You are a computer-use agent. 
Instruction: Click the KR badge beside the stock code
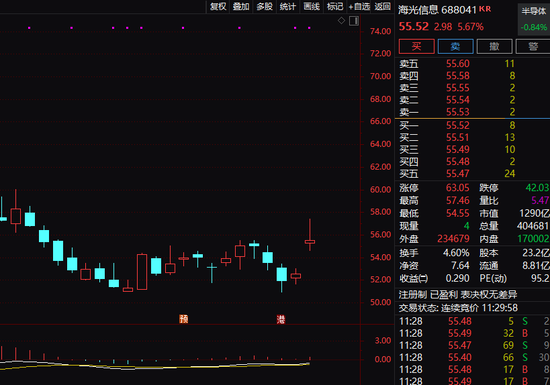pos(485,9)
